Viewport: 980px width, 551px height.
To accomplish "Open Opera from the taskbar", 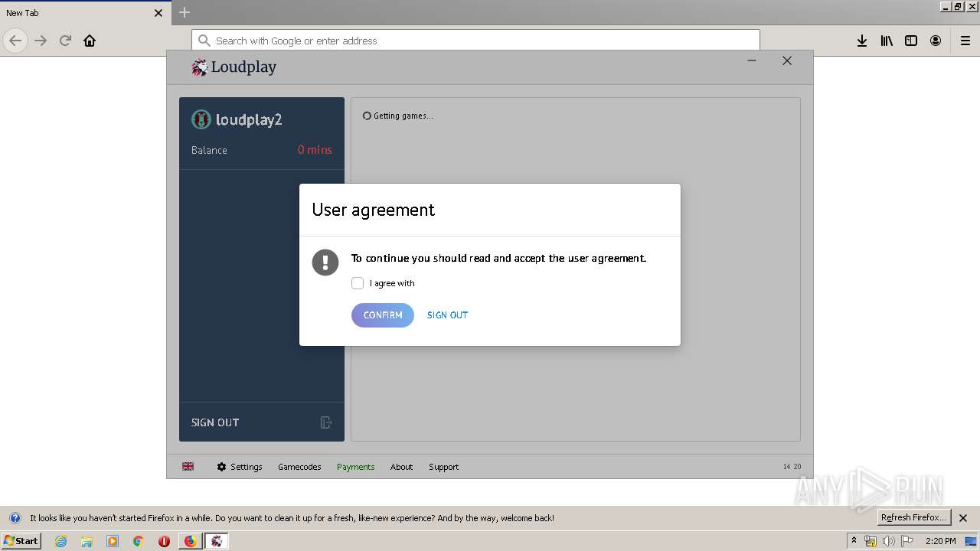I will [164, 541].
